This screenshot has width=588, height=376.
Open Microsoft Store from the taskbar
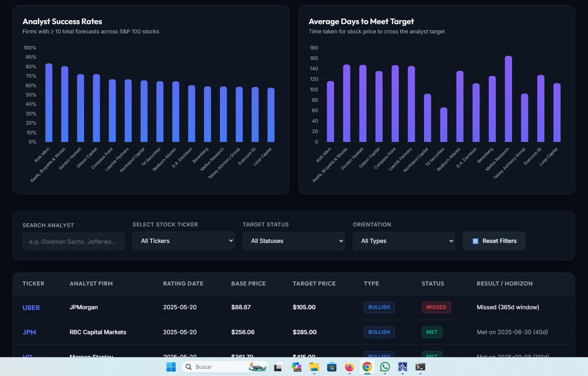point(331,367)
